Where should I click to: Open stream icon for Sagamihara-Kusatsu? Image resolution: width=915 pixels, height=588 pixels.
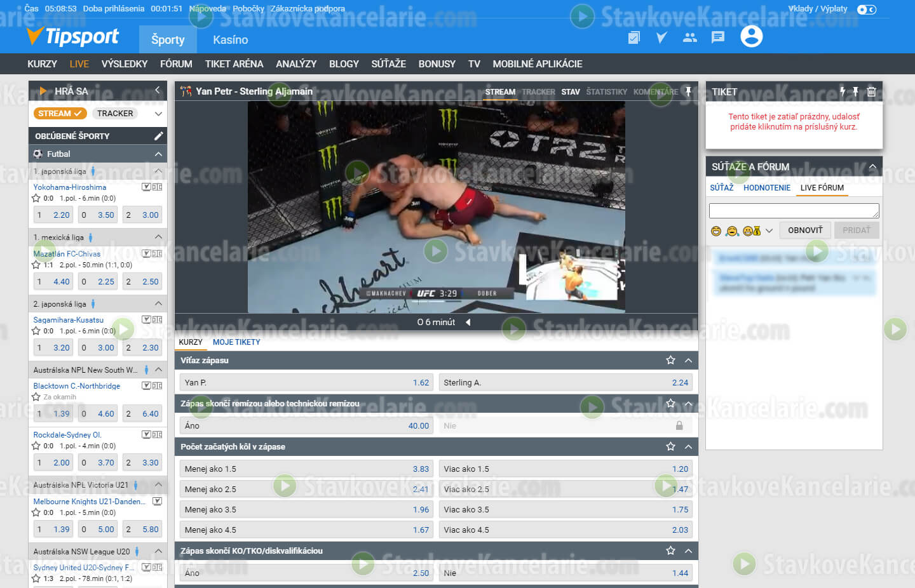[x=146, y=319]
